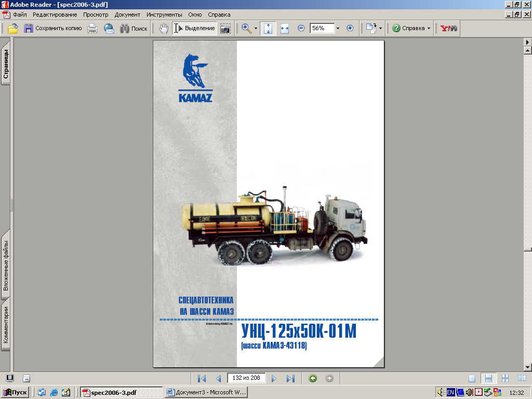Click the 56% zoom field
Image resolution: width=532 pixels, height=399 pixels.
[322, 28]
